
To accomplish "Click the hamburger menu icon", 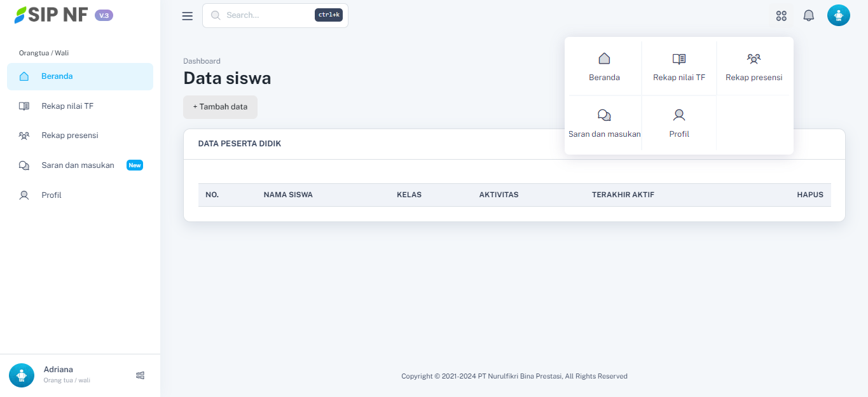I will tap(187, 16).
